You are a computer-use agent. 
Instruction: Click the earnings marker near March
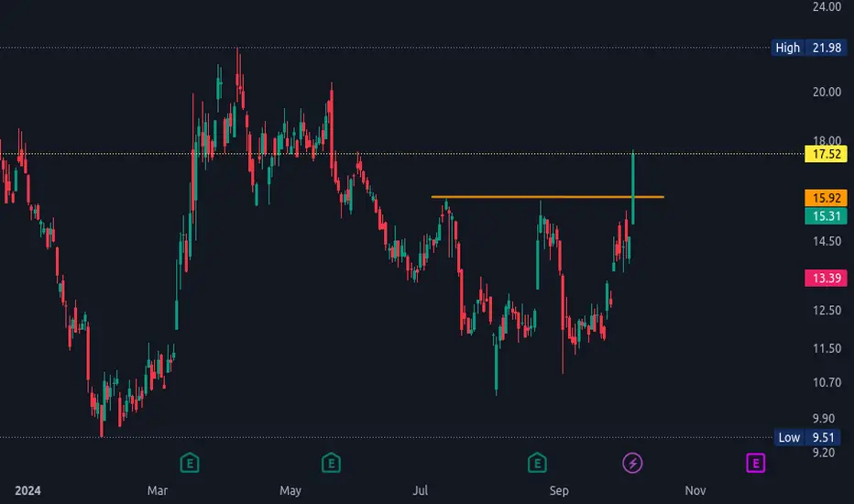tap(190, 463)
